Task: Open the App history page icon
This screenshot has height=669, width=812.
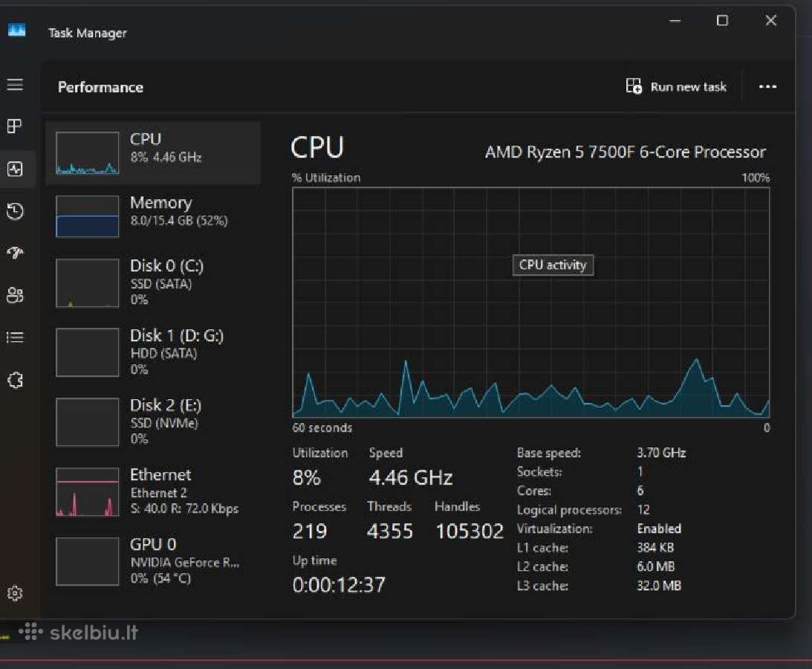Action: [15, 211]
